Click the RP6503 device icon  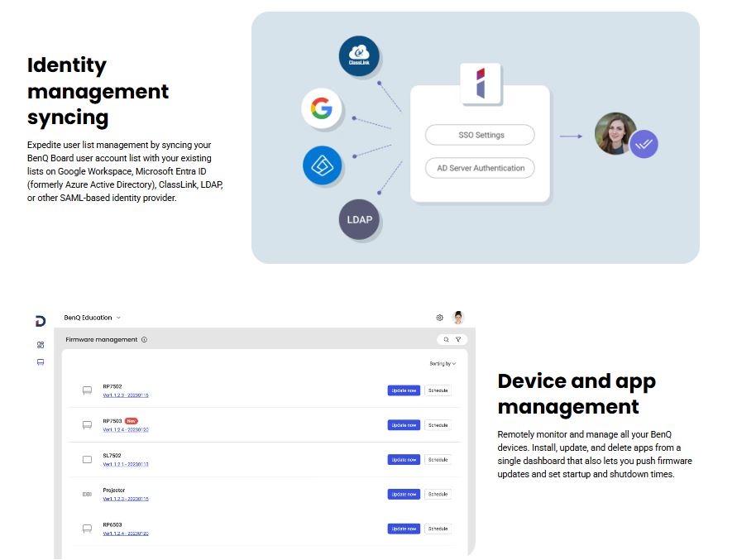(87, 529)
